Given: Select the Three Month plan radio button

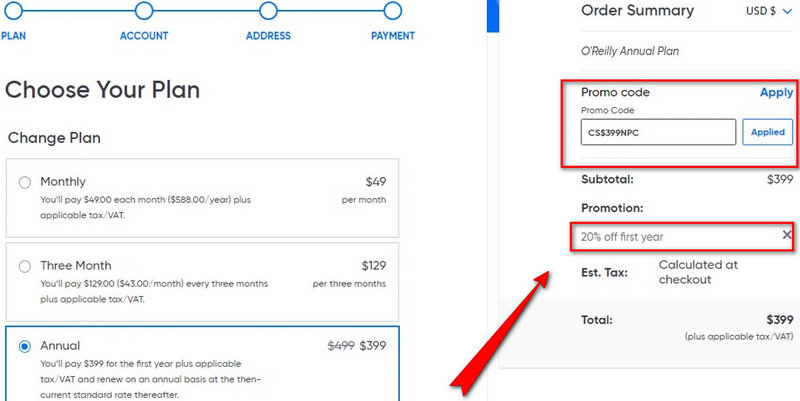Looking at the screenshot, I should point(25,267).
